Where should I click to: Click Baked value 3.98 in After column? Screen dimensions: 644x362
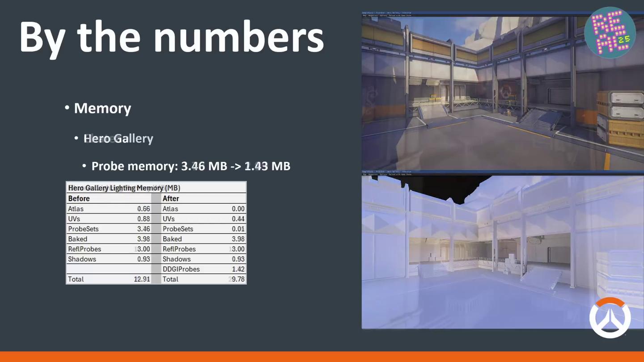[238, 239]
